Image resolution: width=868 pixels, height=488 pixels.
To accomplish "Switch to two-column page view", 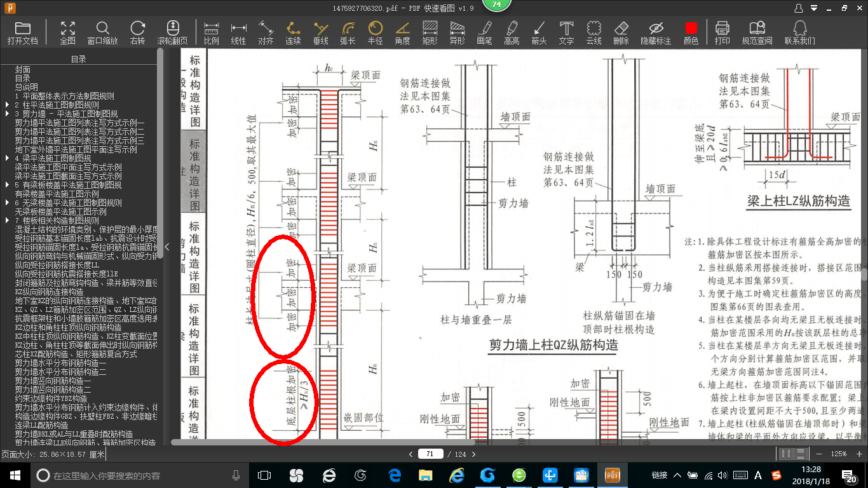I will click(x=785, y=454).
